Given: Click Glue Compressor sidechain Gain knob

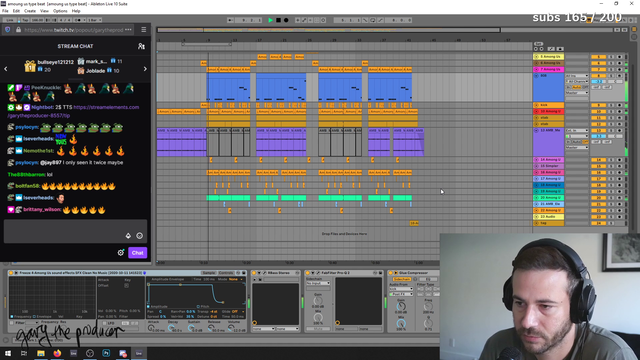Looking at the screenshot, I should [401, 306].
